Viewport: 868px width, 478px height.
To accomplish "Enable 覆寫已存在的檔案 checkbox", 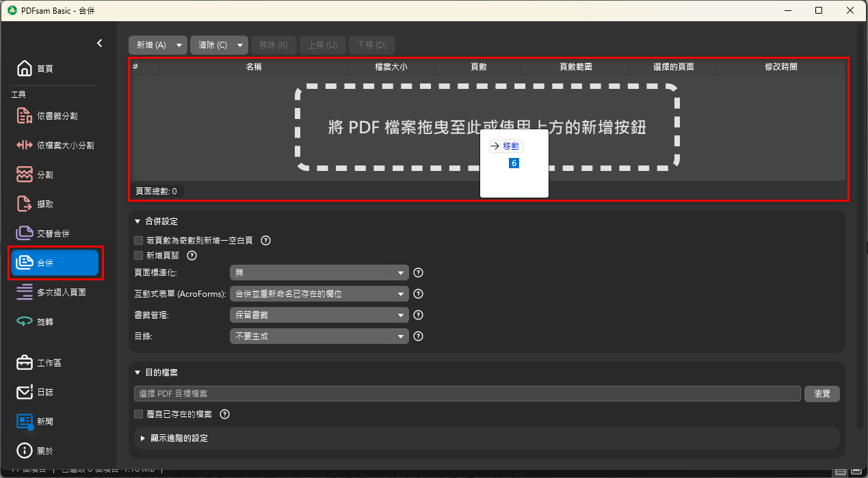I will click(139, 414).
